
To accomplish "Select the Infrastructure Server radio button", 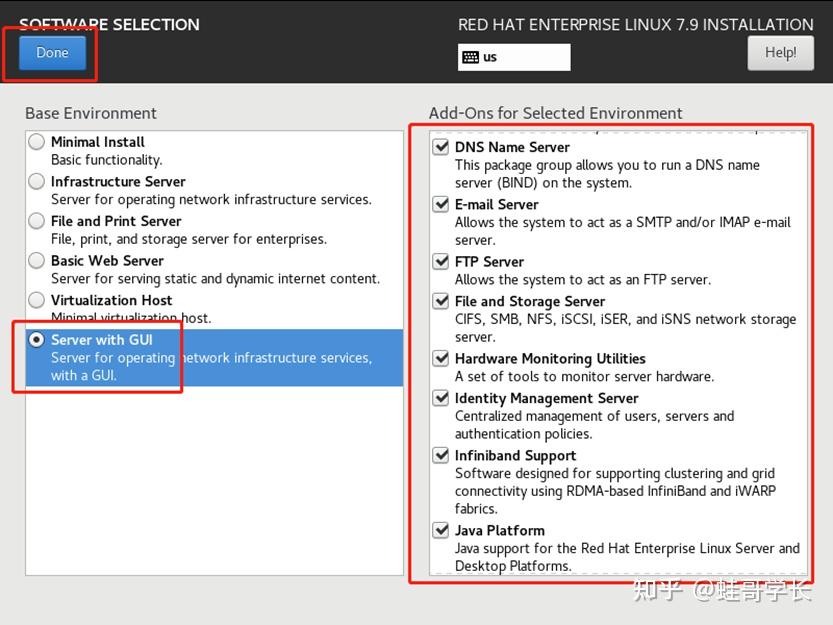I will (37, 181).
